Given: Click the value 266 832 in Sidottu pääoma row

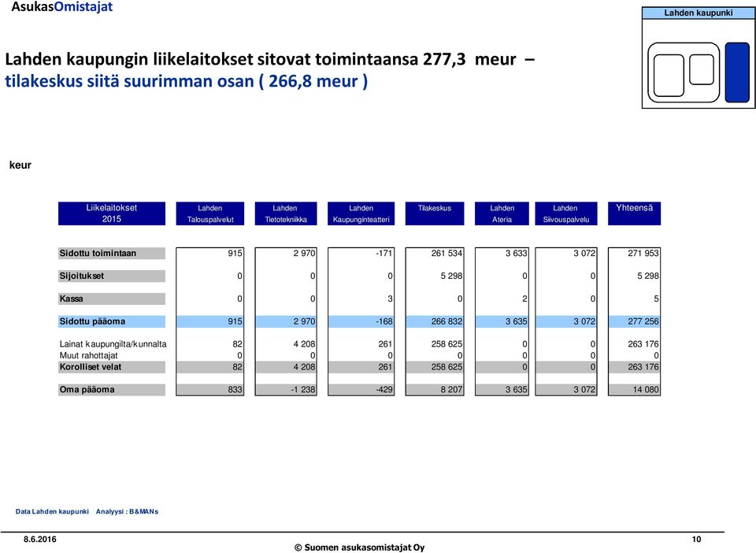Looking at the screenshot, I should [x=447, y=321].
